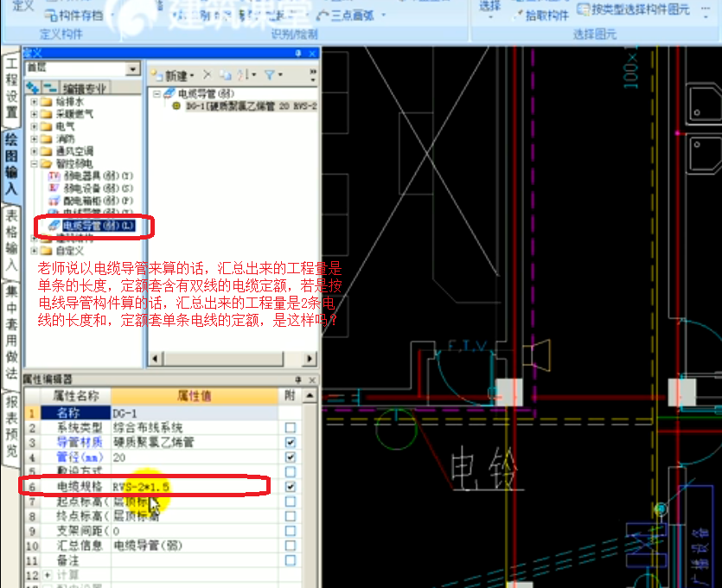Click the 编辑专业 button
This screenshot has height=588, width=722.
pos(84,88)
